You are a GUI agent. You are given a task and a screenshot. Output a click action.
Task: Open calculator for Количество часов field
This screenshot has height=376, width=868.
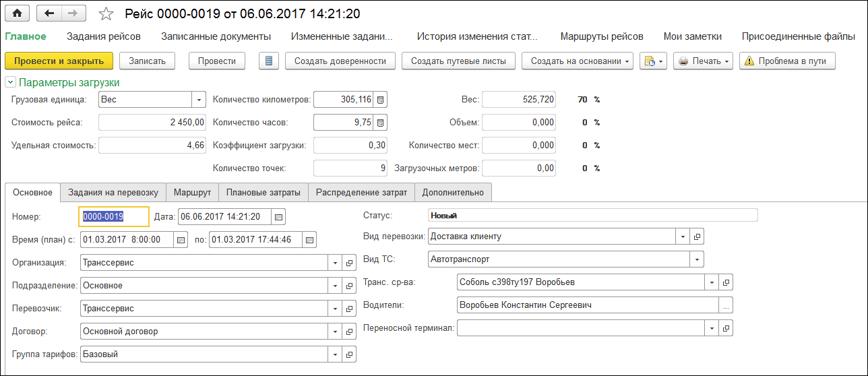coord(381,123)
